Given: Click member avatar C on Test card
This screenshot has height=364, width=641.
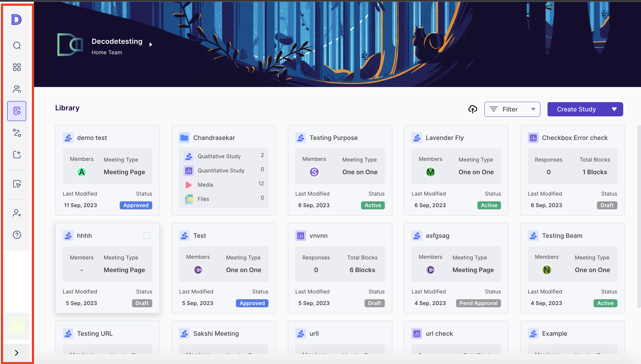Looking at the screenshot, I should coord(198,270).
